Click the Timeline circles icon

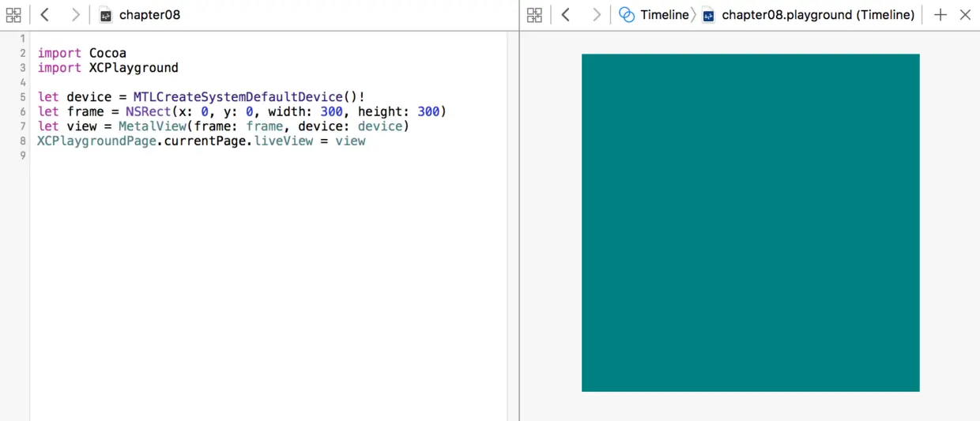coord(627,15)
